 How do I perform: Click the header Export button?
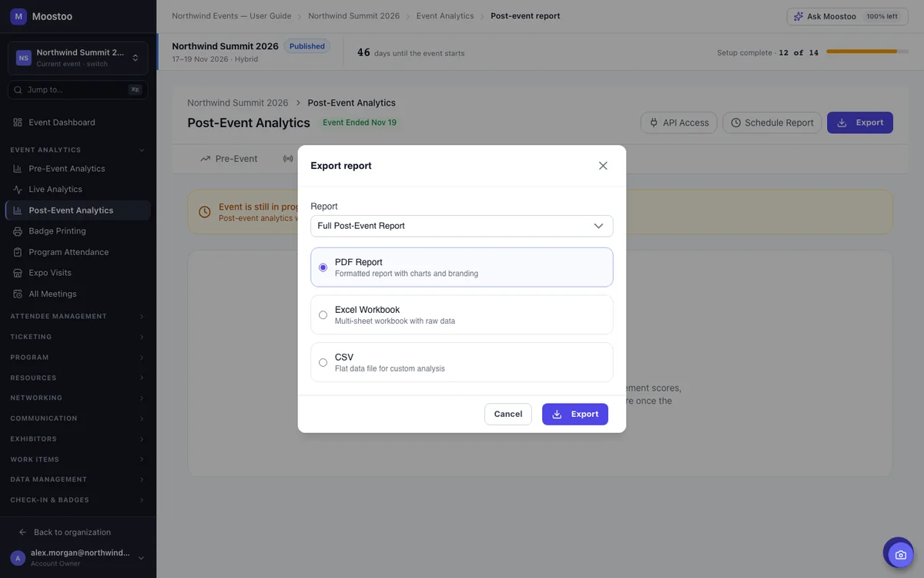(860, 123)
